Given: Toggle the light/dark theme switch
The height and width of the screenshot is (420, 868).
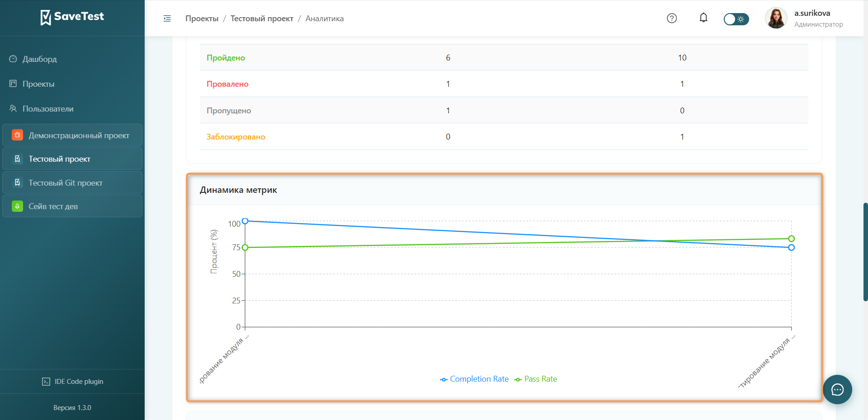Looking at the screenshot, I should [736, 19].
